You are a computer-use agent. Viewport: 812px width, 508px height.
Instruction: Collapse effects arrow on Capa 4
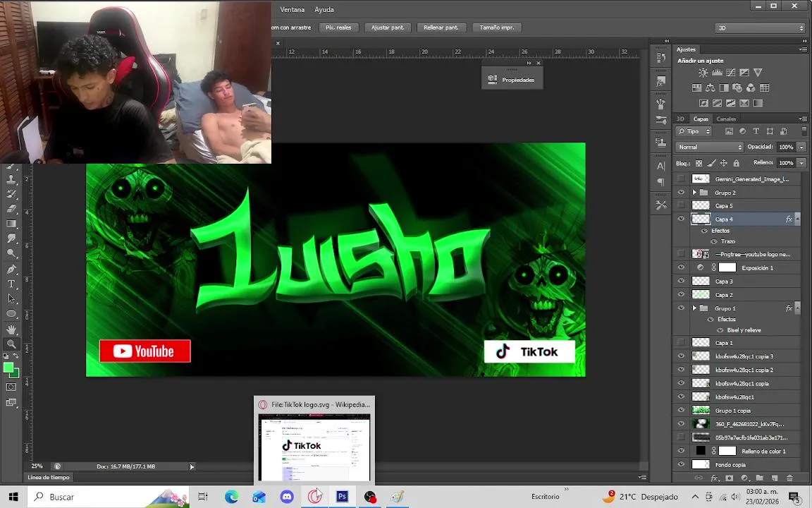[x=797, y=219]
